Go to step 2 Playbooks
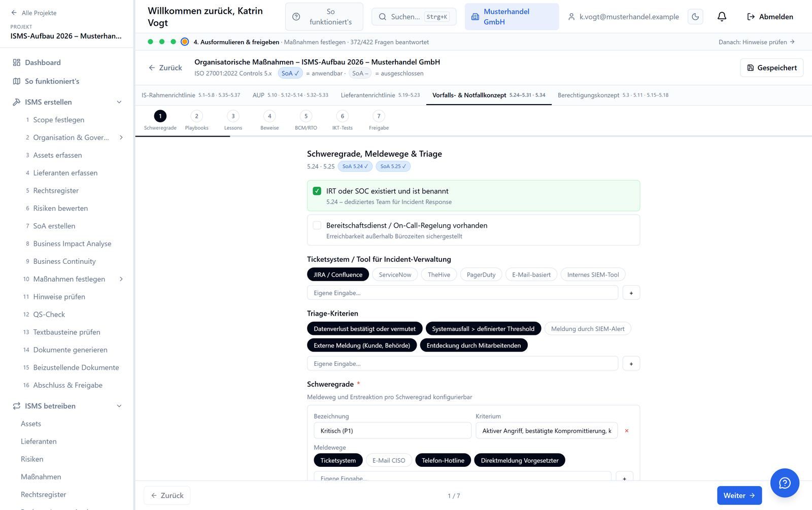812x510 pixels. [196, 121]
